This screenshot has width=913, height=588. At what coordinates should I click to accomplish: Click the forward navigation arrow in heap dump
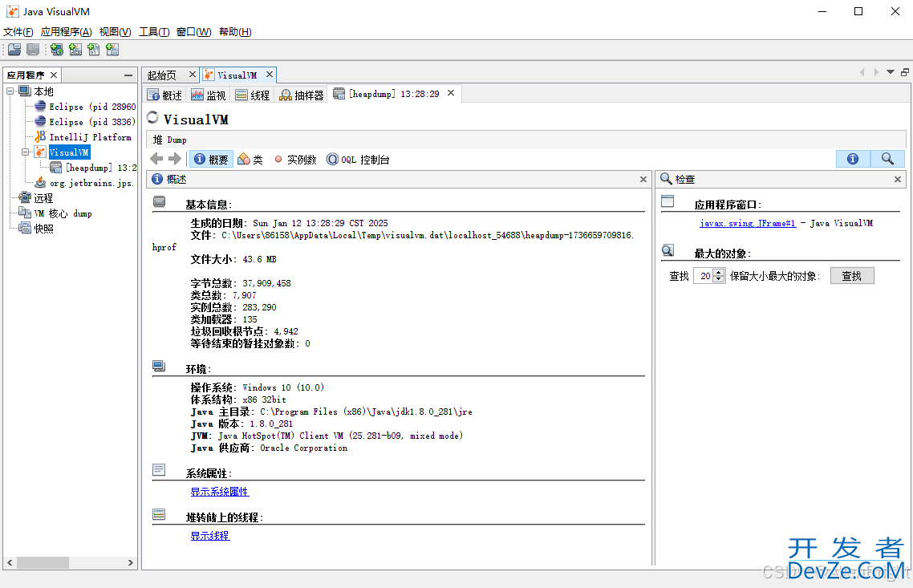point(175,159)
